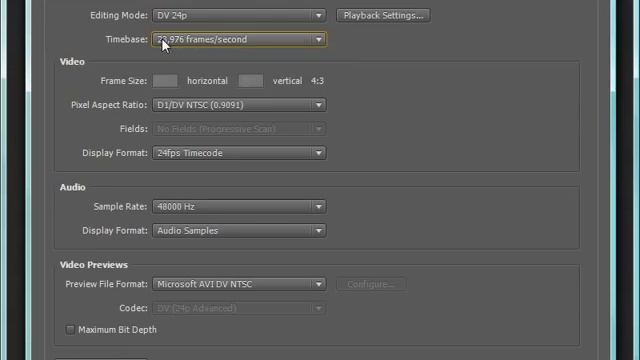
Task: Open the Codec dropdown showing DV (24p Advanced)
Action: 239,308
